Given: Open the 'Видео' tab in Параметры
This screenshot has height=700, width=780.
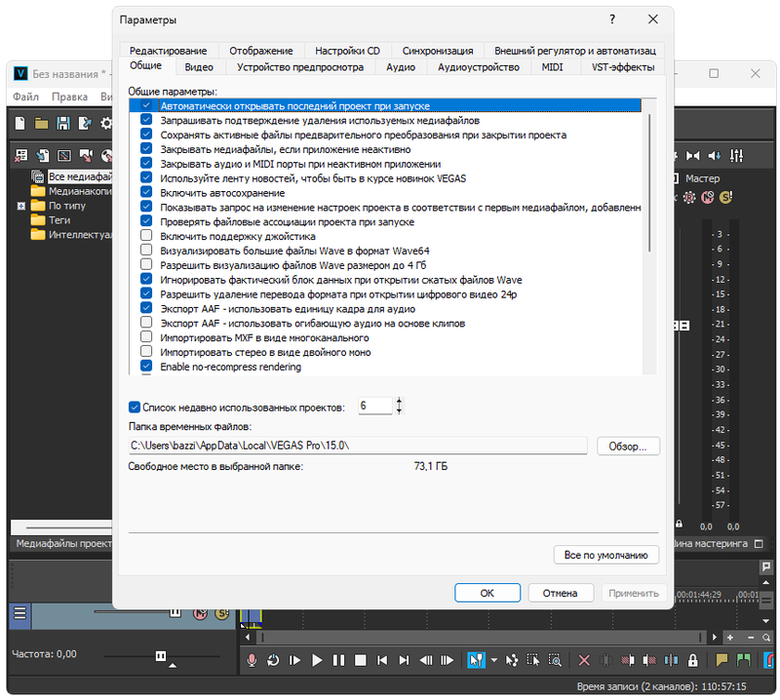Looking at the screenshot, I should (199, 67).
